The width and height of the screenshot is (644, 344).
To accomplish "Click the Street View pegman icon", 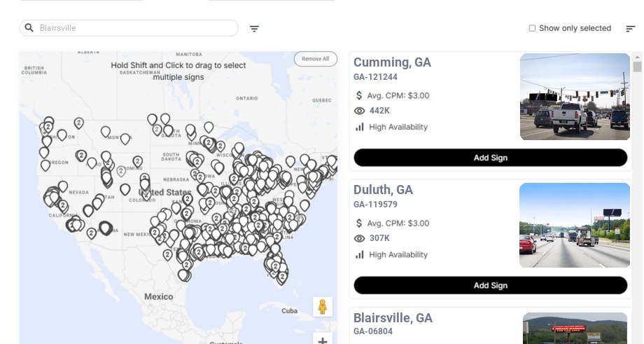I will [x=322, y=306].
